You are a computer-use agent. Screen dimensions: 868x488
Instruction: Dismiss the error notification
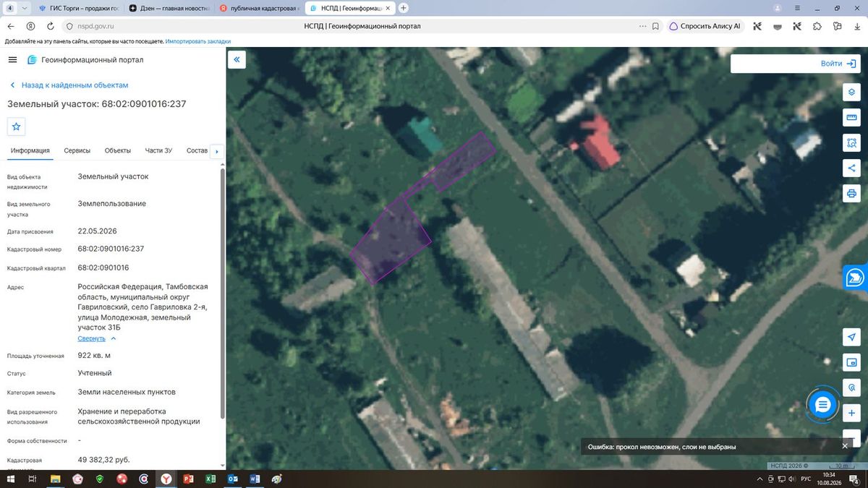[x=844, y=446]
